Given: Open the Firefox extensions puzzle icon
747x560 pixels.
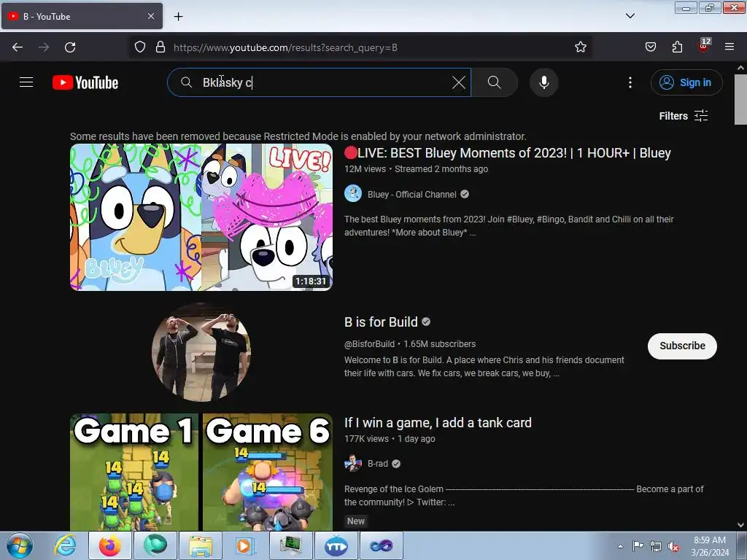Looking at the screenshot, I should pyautogui.click(x=677, y=47).
